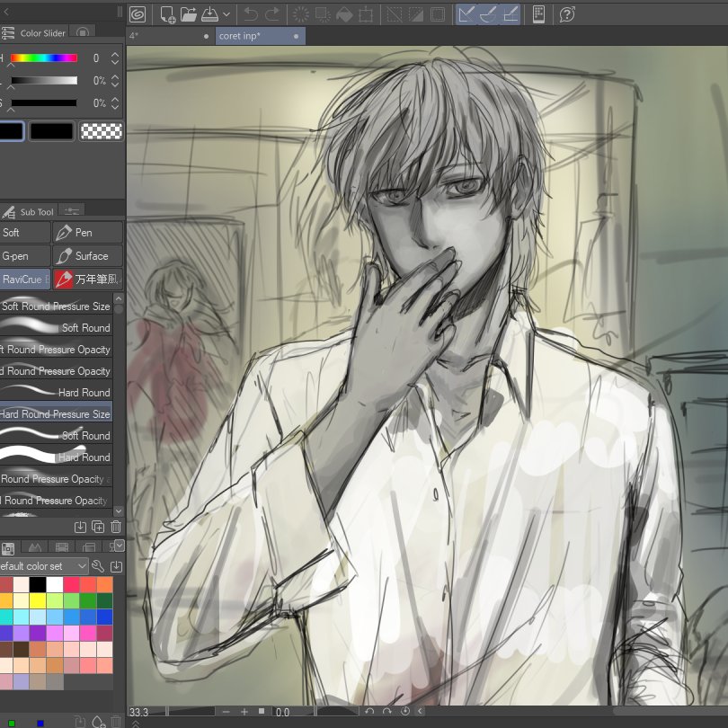The width and height of the screenshot is (728, 728).
Task: Toggle Snap to Ruler
Action: [x=466, y=14]
